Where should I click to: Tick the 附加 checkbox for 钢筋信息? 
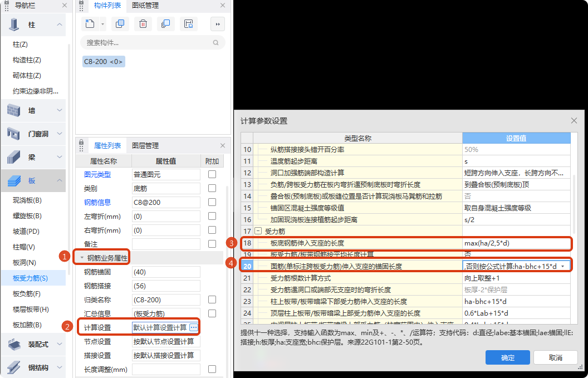[212, 202]
